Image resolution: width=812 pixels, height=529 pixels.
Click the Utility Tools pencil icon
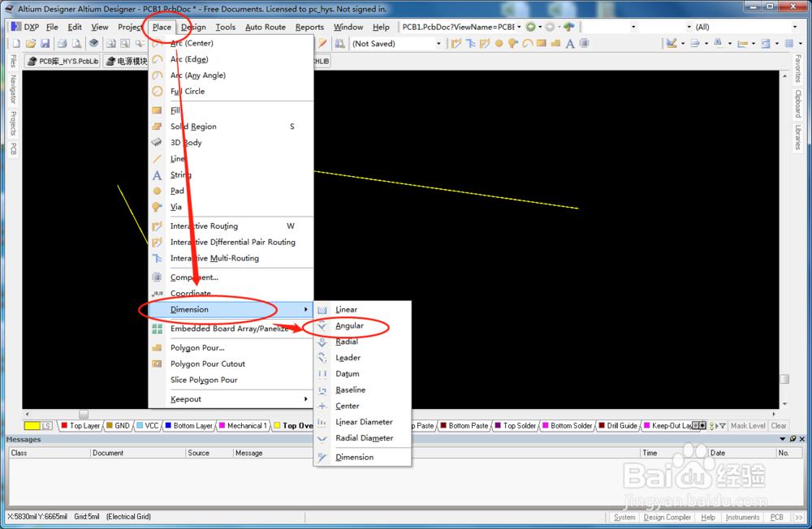pos(672,44)
